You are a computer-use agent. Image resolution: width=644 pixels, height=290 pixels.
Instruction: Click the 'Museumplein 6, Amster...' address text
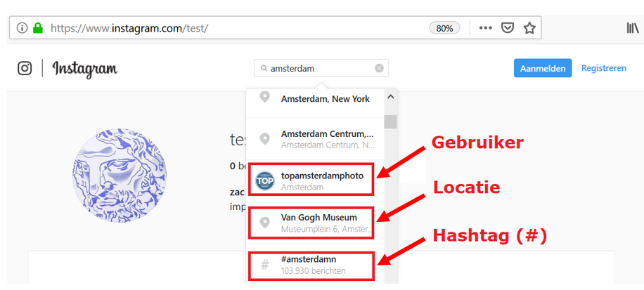(x=327, y=229)
